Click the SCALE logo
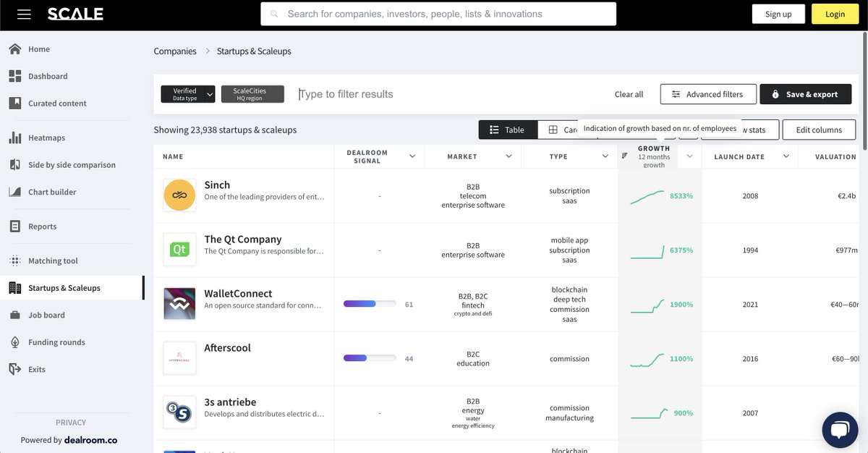 click(75, 14)
